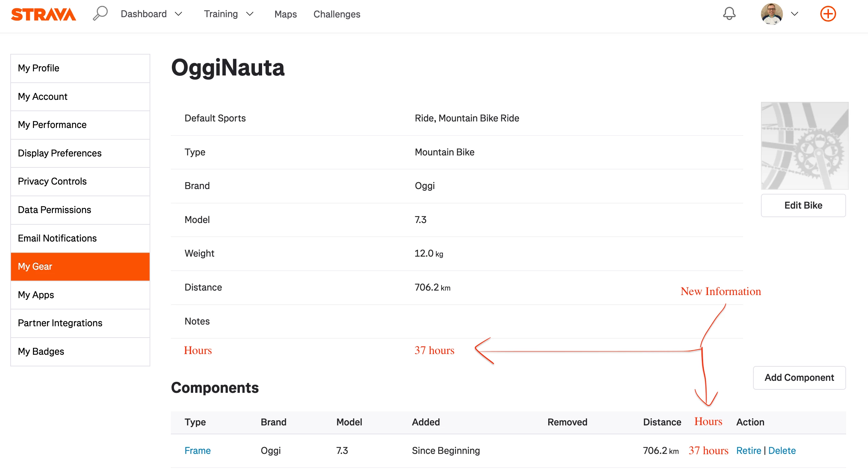Select the My Gear sidebar item
This screenshot has width=868, height=470.
pyautogui.click(x=80, y=267)
